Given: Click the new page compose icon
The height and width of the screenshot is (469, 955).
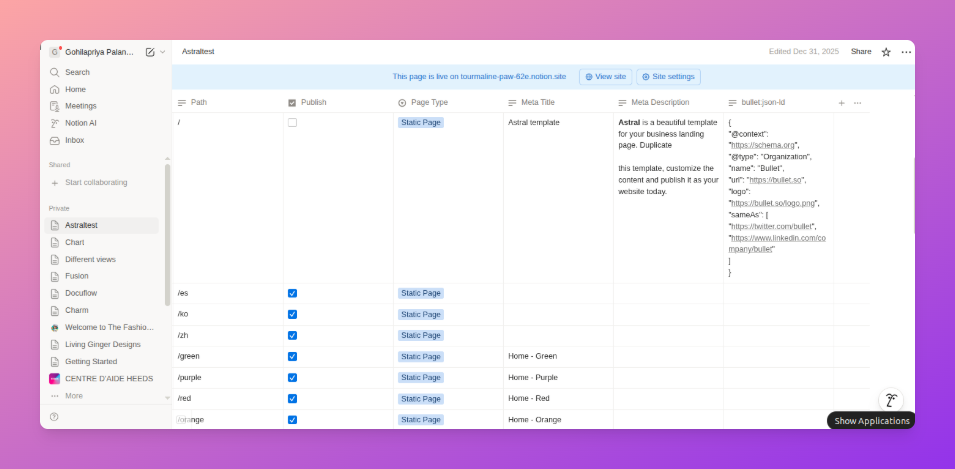Looking at the screenshot, I should tap(150, 52).
